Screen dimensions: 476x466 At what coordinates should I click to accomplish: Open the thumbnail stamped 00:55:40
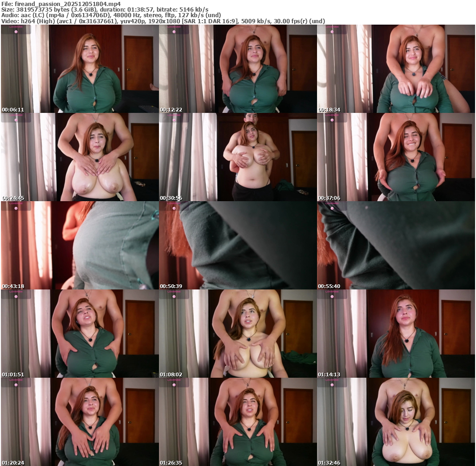pos(396,245)
